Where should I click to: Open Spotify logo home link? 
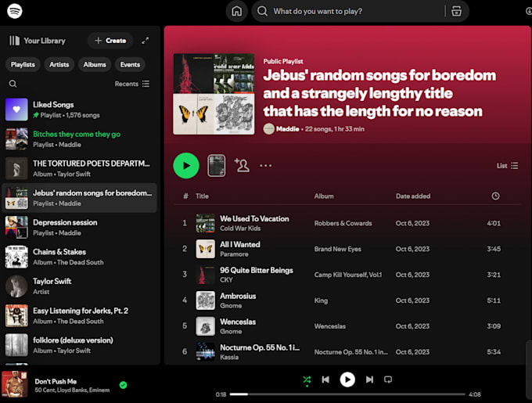[15, 11]
